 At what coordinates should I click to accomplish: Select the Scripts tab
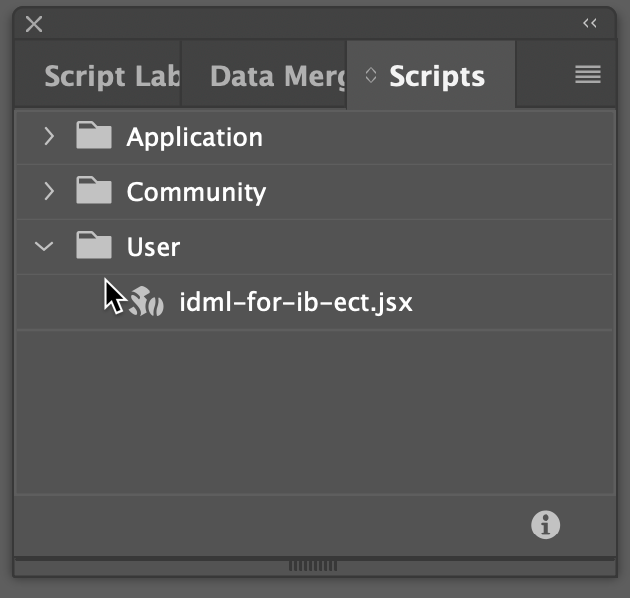(x=437, y=76)
